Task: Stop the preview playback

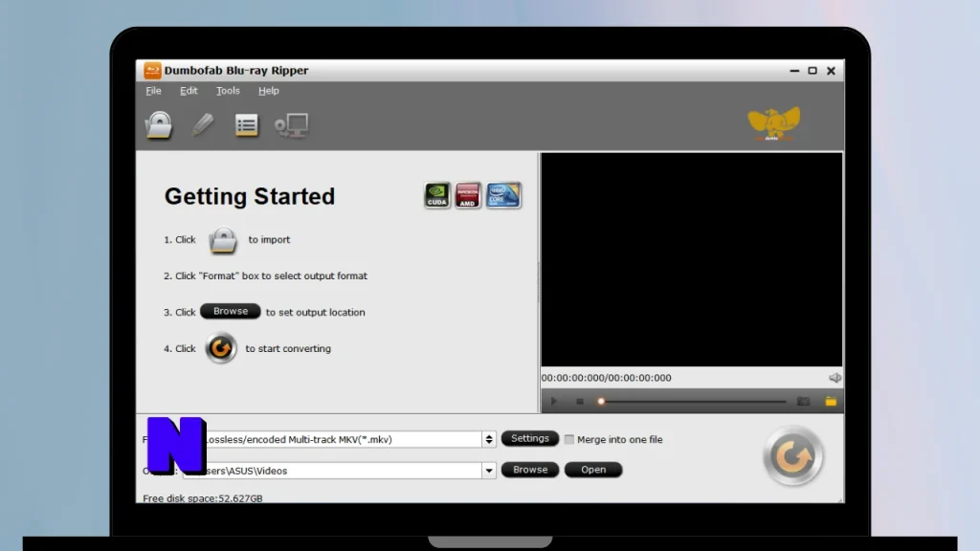Action: pyautogui.click(x=580, y=402)
